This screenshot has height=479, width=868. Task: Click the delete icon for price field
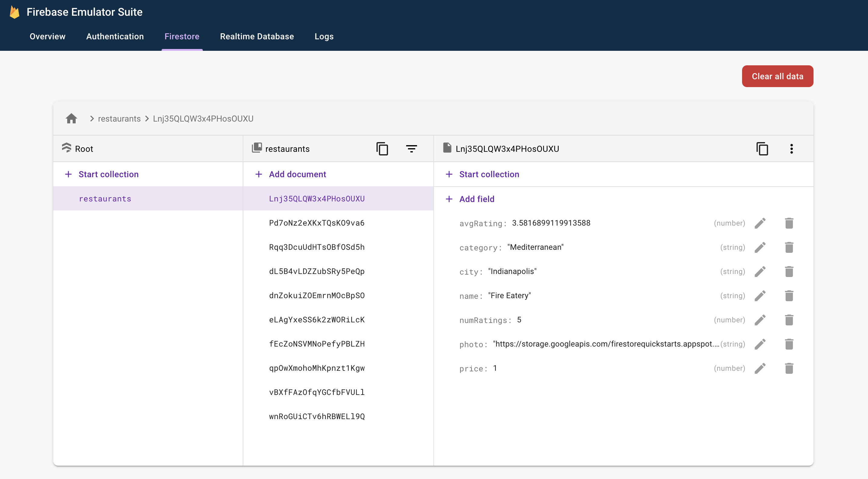click(x=789, y=368)
